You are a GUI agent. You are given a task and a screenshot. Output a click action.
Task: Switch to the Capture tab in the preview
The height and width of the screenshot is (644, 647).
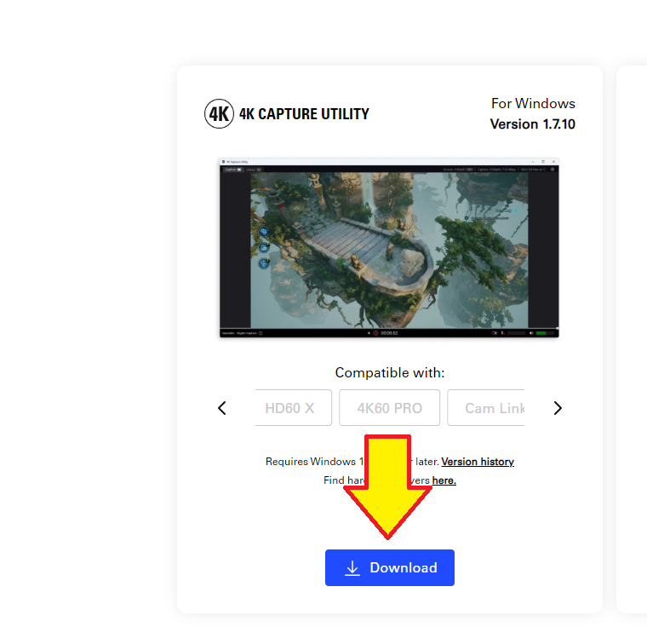pos(232,170)
